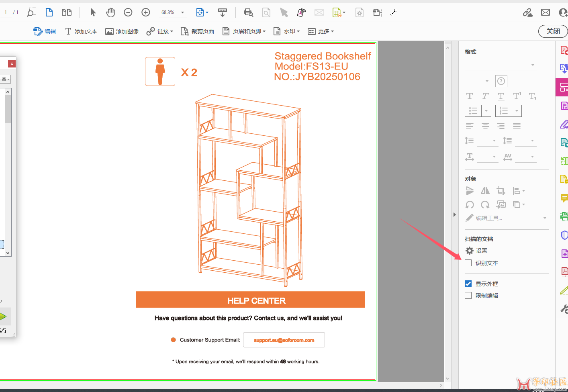568x392 pixels.
Task: Apply underline text format icon
Action: tap(501, 96)
